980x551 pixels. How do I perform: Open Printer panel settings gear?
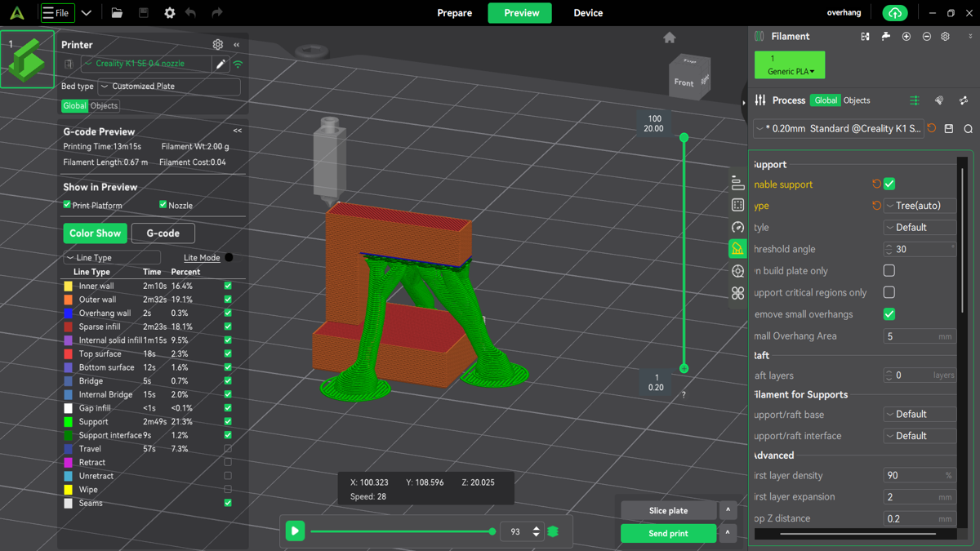(218, 45)
